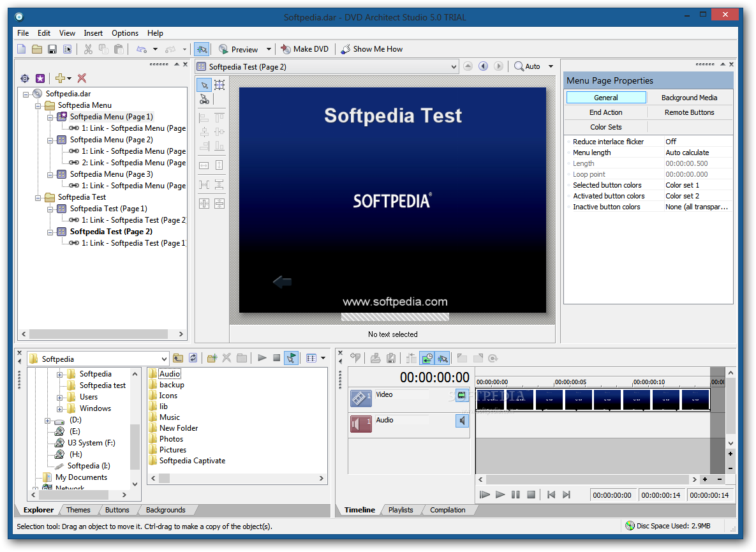
Task: Toggle the enable snapping toolbar button
Action: coord(202,49)
